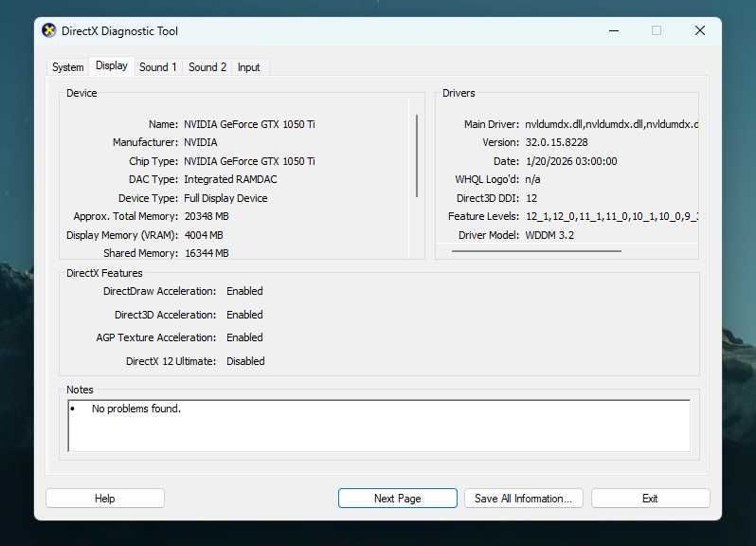756x546 pixels.
Task: Click the AGP Texture Acceleration Enabled value
Action: click(x=245, y=337)
